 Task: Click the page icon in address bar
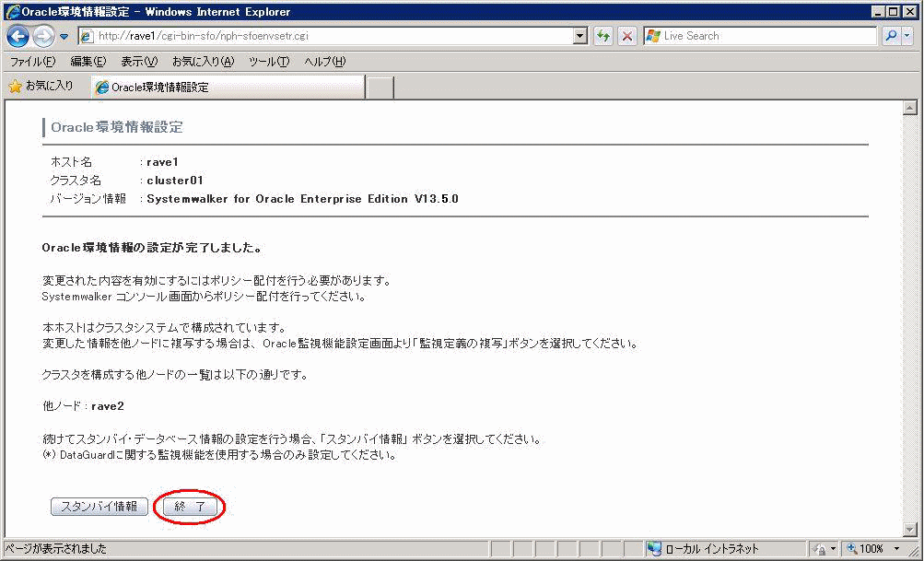(87, 36)
